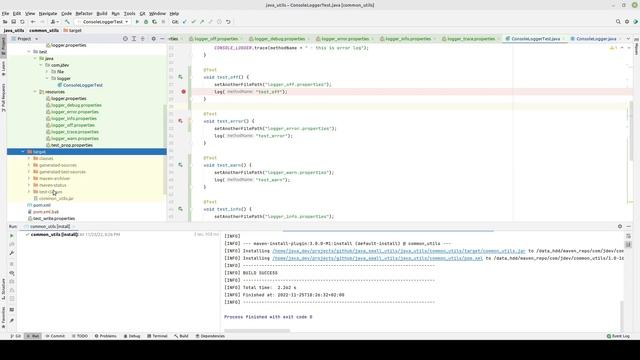Synchronize files with the reload icon
The image size is (640, 360).
pos(22,22)
